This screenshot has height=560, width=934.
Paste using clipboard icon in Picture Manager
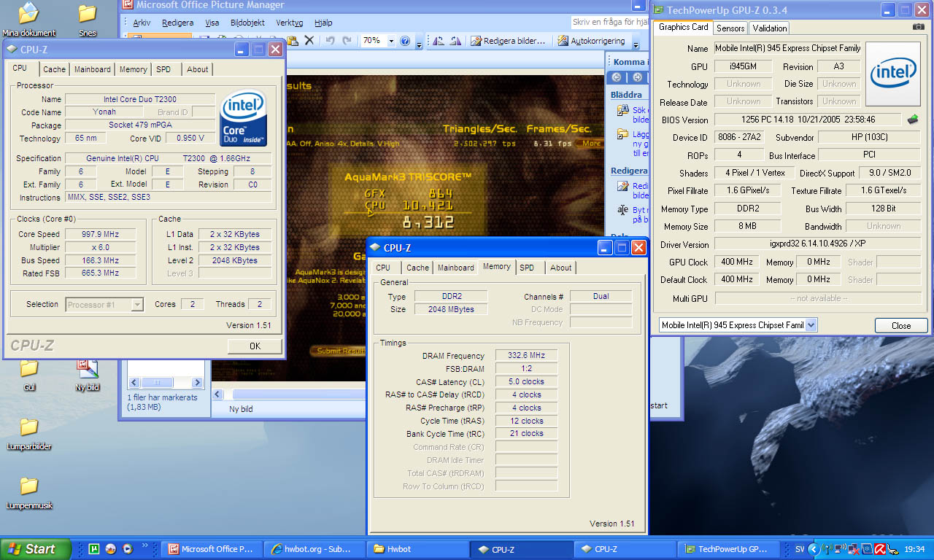click(293, 41)
